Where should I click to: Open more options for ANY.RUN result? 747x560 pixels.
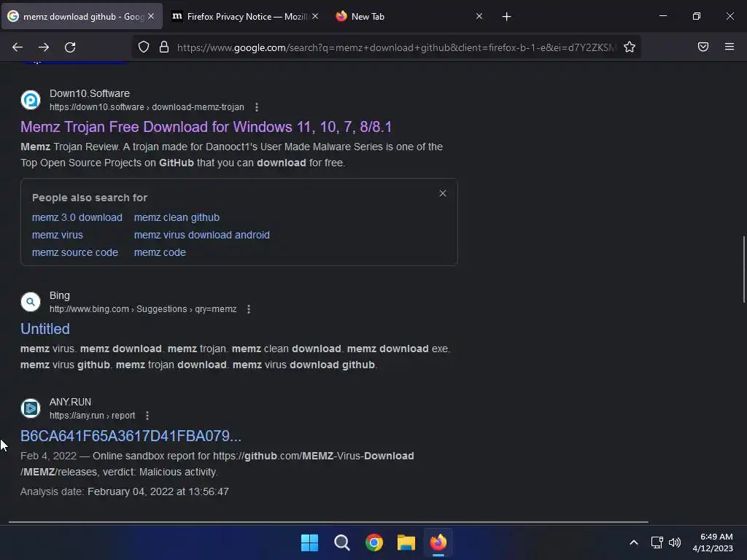tap(147, 416)
